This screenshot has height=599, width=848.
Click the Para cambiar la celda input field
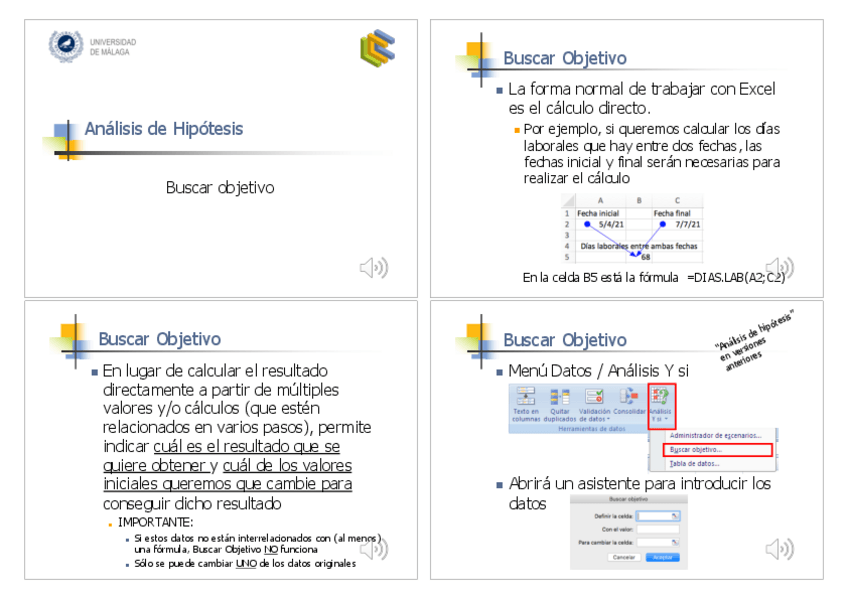658,542
